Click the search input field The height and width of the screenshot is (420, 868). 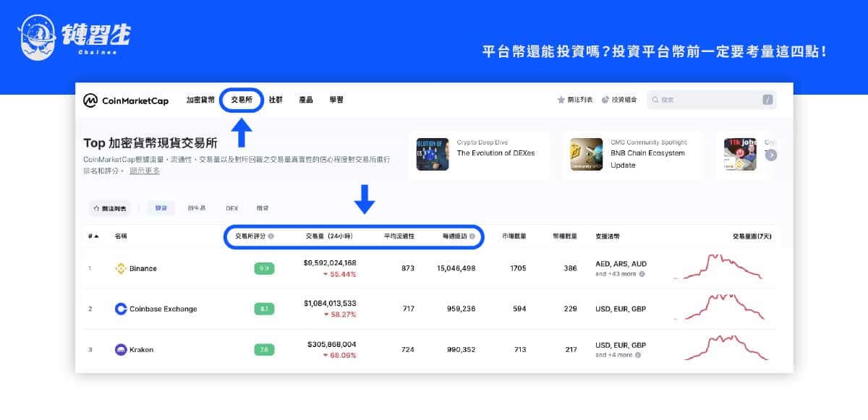(x=711, y=100)
